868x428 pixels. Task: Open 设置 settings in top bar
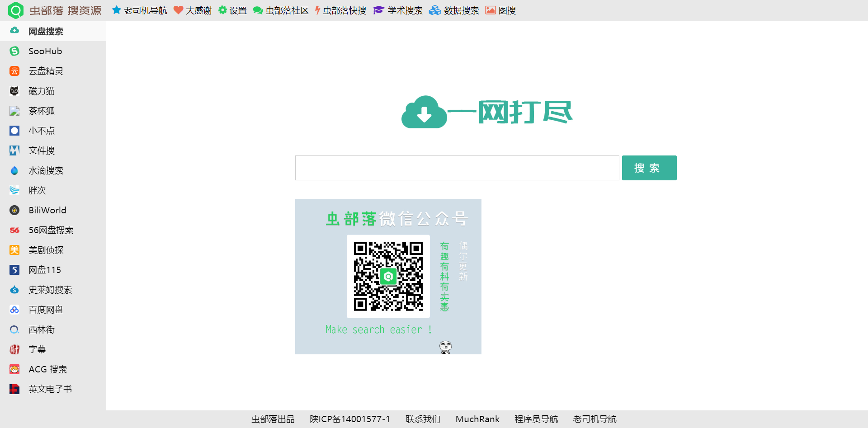tap(232, 10)
